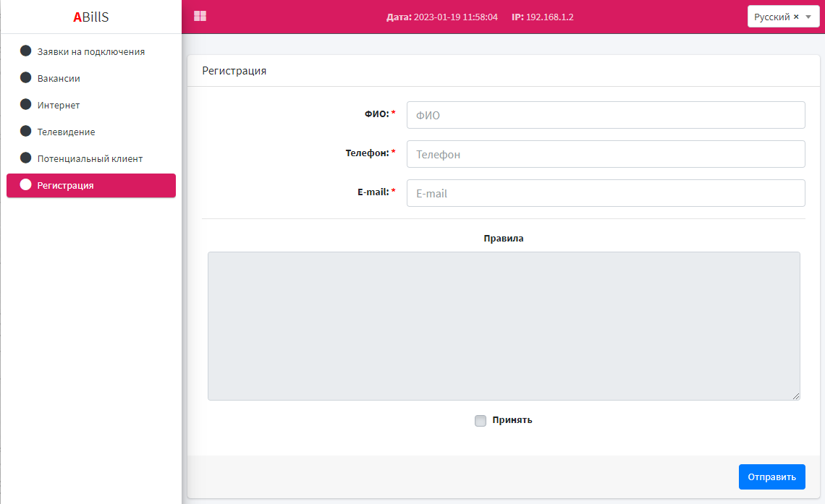
Task: Click the circle icon beside Вакансии
Action: point(26,78)
